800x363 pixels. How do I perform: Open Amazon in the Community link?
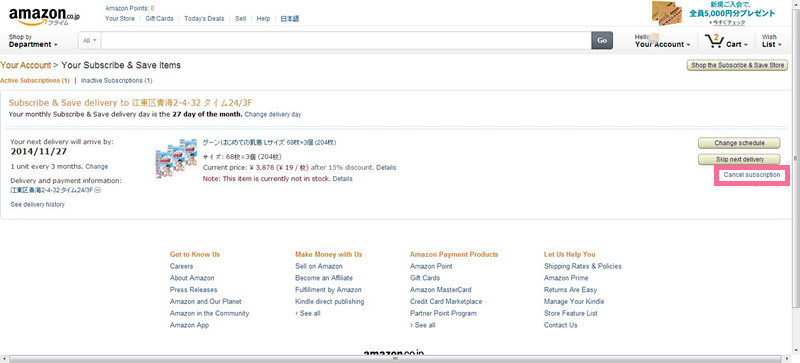(x=210, y=313)
